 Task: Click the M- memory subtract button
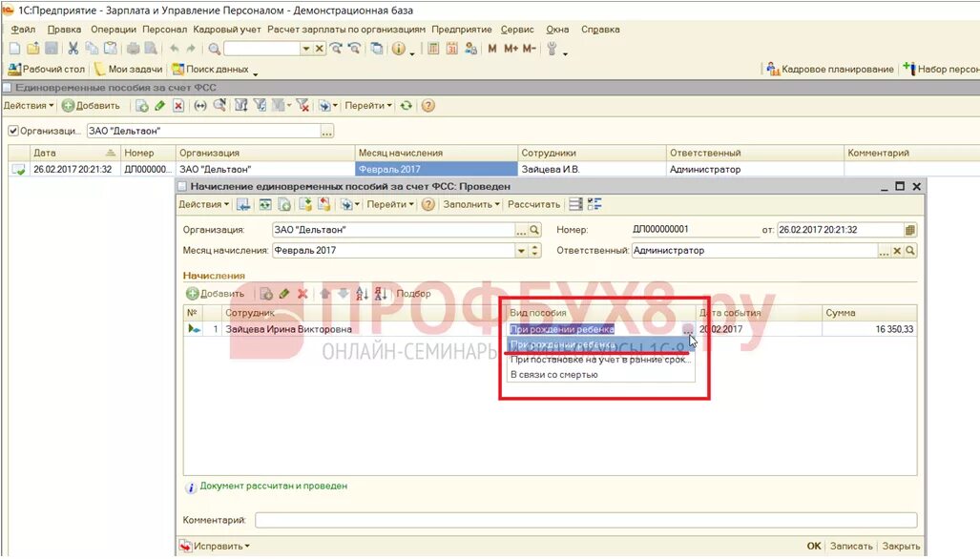click(x=529, y=49)
